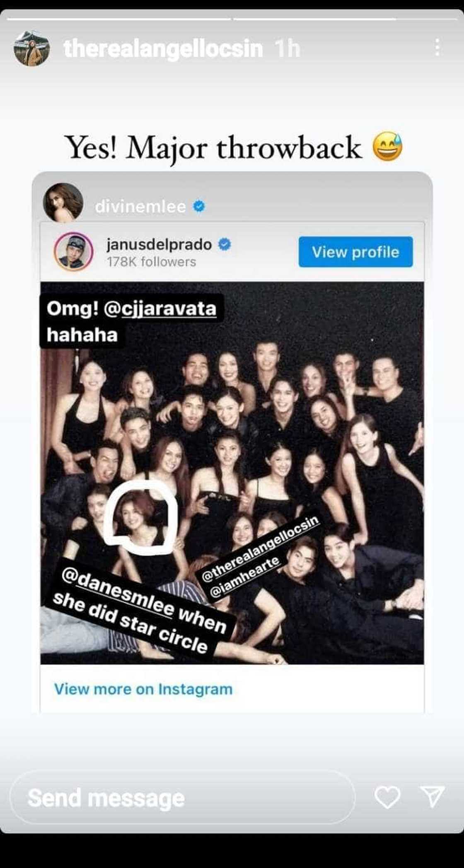Open the View more on Instagram link
Screen dimensions: 464x868
143,689
